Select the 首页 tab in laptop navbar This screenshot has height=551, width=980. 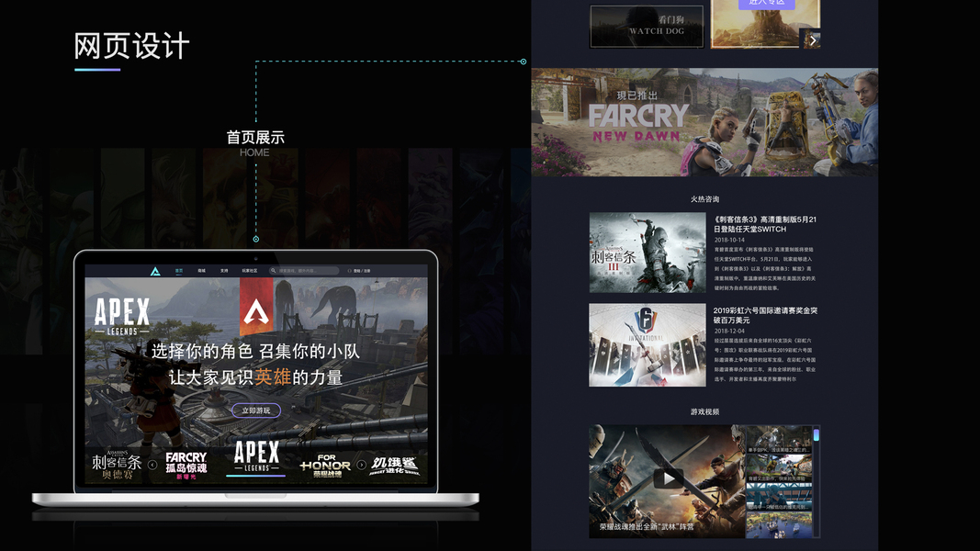click(x=179, y=271)
